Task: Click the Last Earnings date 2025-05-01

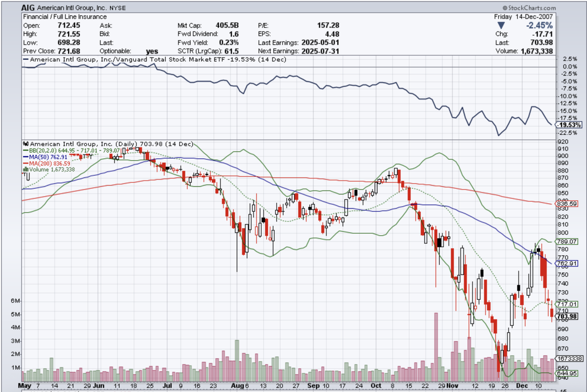Action: (x=320, y=43)
